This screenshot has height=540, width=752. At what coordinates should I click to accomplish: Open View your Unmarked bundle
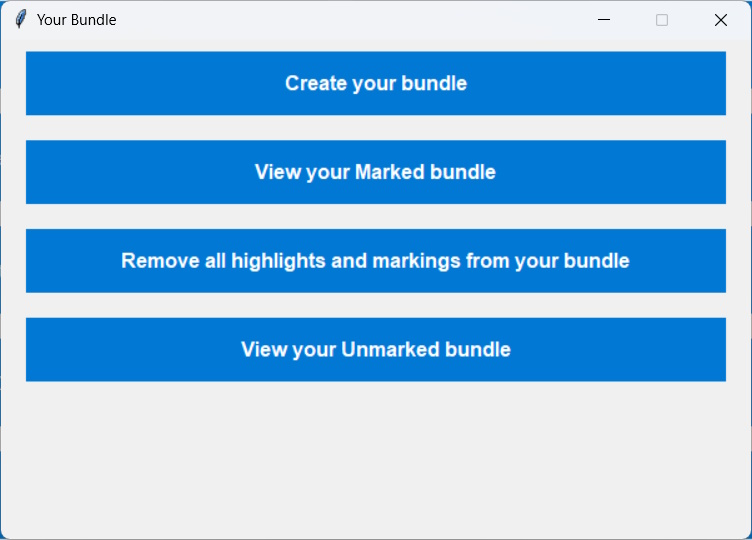tap(375, 350)
